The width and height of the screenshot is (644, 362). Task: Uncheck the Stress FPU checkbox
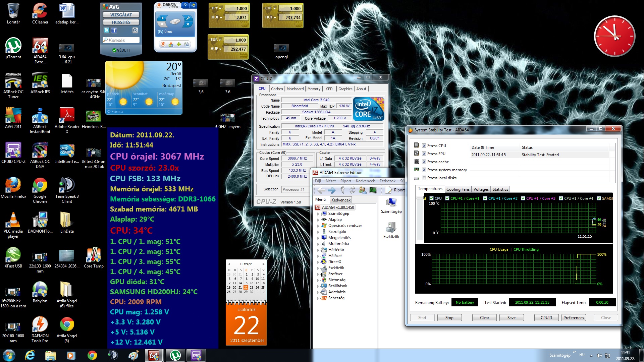click(424, 154)
